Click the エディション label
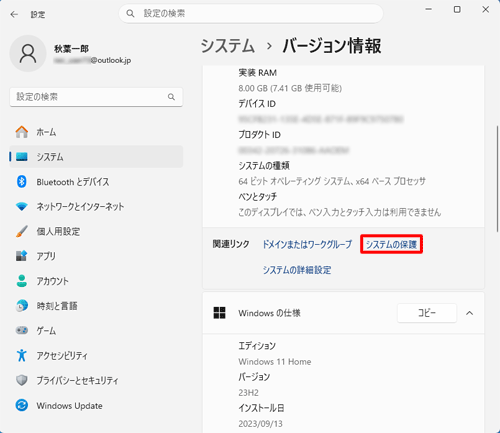 [x=257, y=346]
